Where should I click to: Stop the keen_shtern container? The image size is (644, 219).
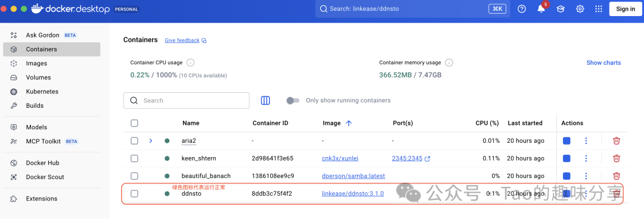[x=566, y=158]
